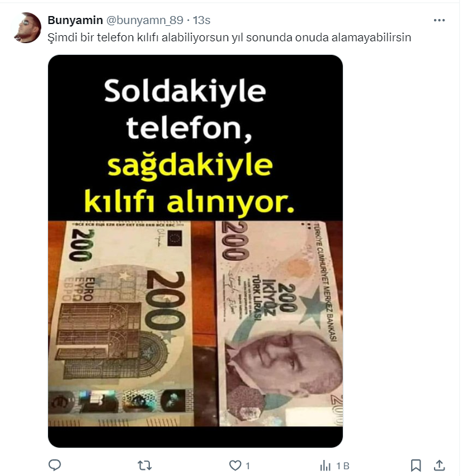
Task: Like the tweet with the heart icon
Action: pyautogui.click(x=235, y=465)
